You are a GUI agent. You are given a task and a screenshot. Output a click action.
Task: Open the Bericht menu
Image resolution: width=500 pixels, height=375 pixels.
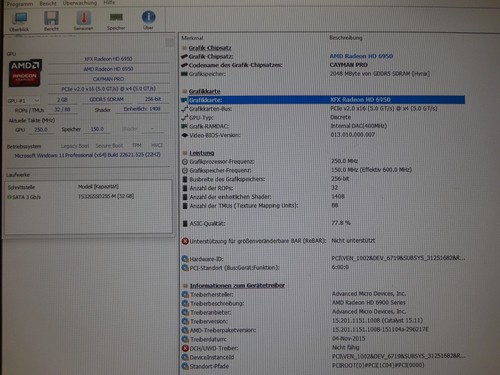48,3
